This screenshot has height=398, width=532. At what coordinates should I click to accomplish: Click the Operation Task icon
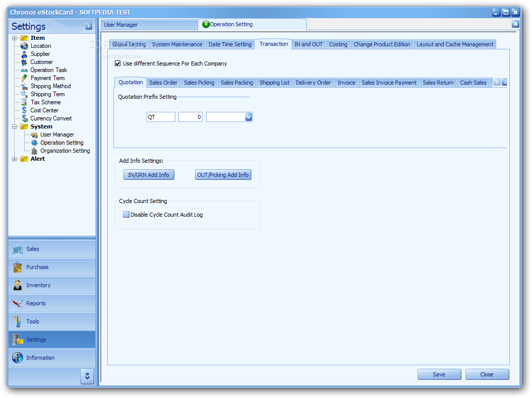(24, 70)
